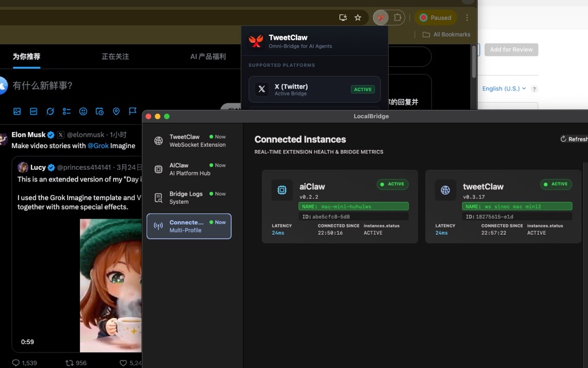Add a poll to the tweet
The height and width of the screenshot is (368, 588).
(x=66, y=111)
